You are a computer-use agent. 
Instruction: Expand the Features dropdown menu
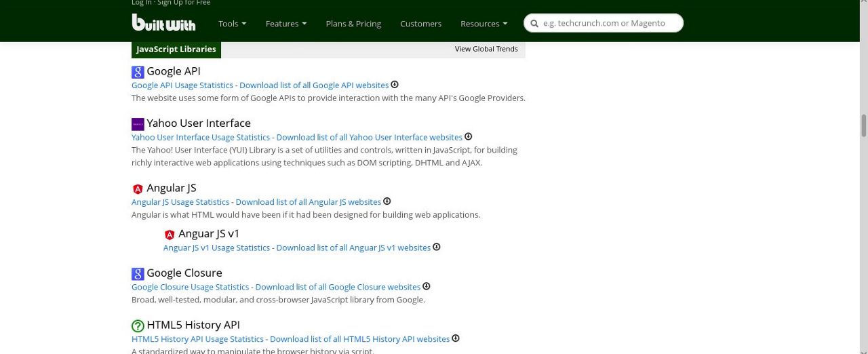coord(286,23)
